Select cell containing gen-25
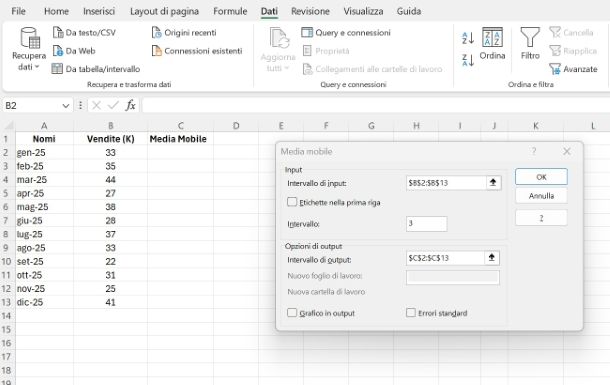Viewport: 610px width, 385px height. [44, 152]
